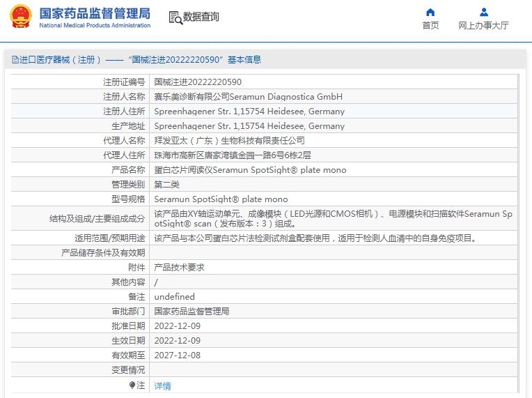Click 网上办事大厅 text link
Viewport: 532px width, 398px height.
483,26
